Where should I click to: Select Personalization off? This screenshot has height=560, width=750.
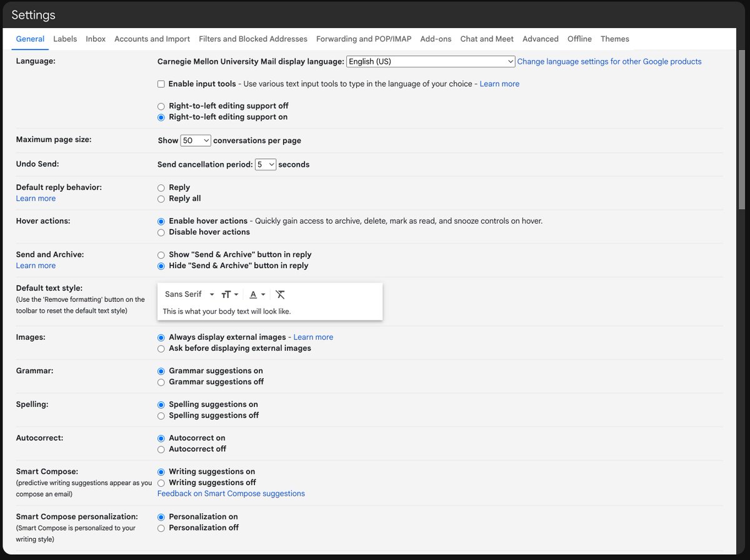coord(161,528)
